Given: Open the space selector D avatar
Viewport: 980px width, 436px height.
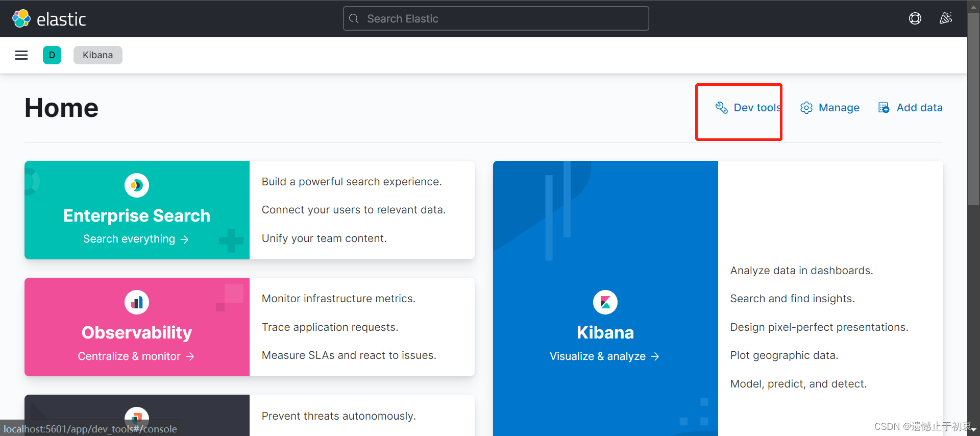Looking at the screenshot, I should tap(52, 55).
